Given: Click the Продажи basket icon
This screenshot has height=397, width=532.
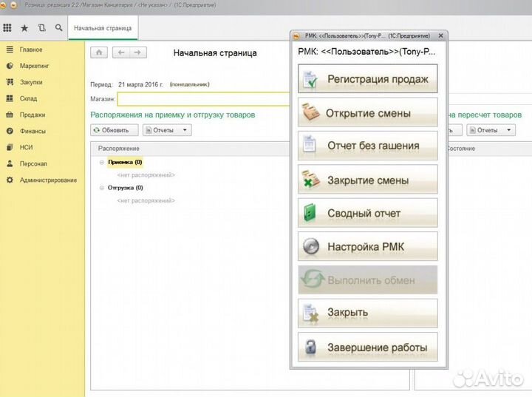Looking at the screenshot, I should coord(10,115).
